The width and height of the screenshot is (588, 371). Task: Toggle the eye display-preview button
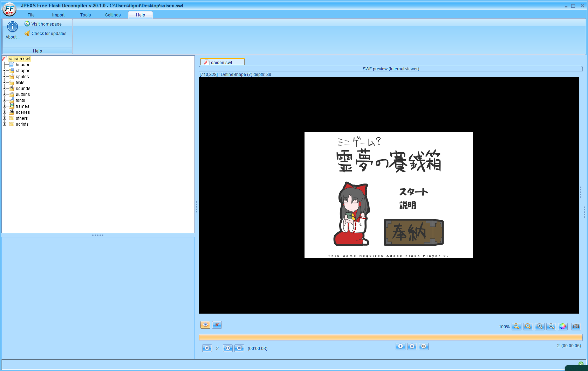coord(205,325)
